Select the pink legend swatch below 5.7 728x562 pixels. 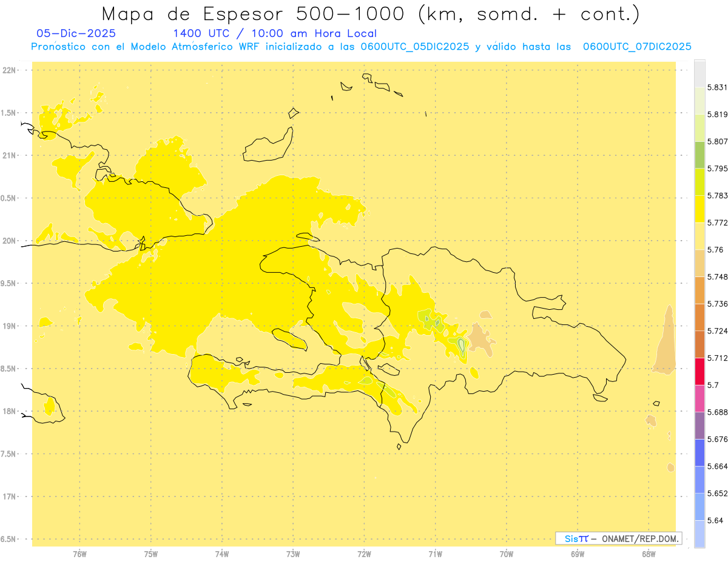pos(699,398)
